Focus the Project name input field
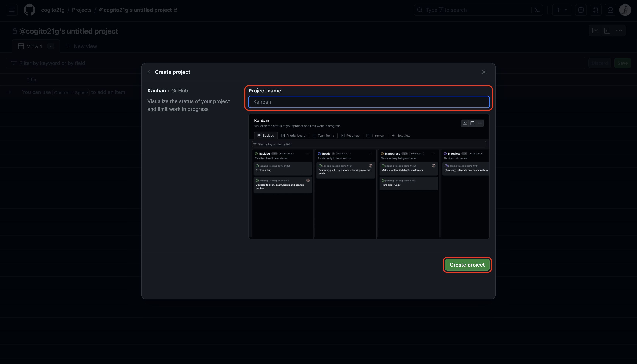637x364 pixels. [369, 102]
